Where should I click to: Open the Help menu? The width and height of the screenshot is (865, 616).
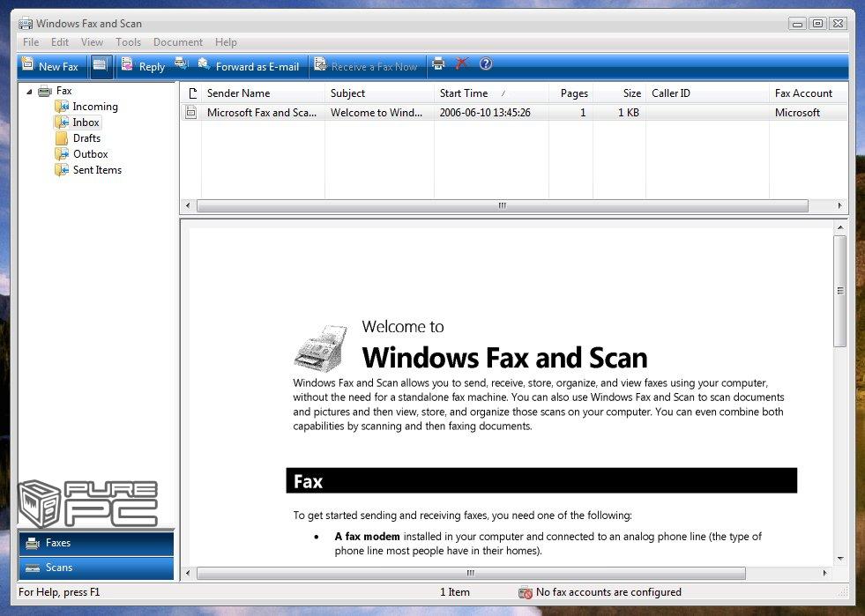click(226, 42)
